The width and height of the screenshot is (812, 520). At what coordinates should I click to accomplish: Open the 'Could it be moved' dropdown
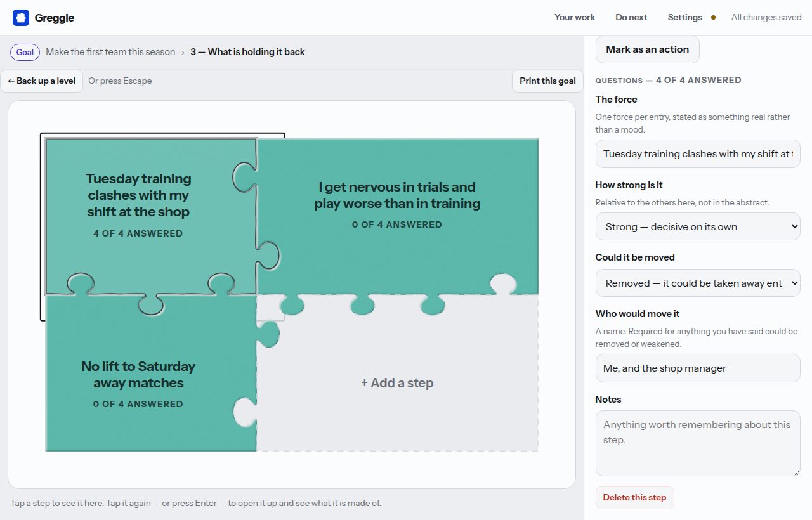pyautogui.click(x=698, y=283)
